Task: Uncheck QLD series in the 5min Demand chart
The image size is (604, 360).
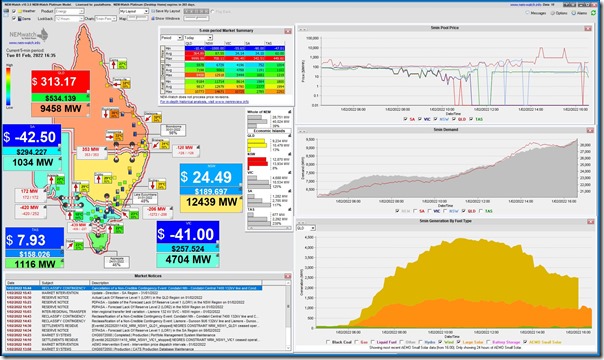Action: click(x=463, y=211)
